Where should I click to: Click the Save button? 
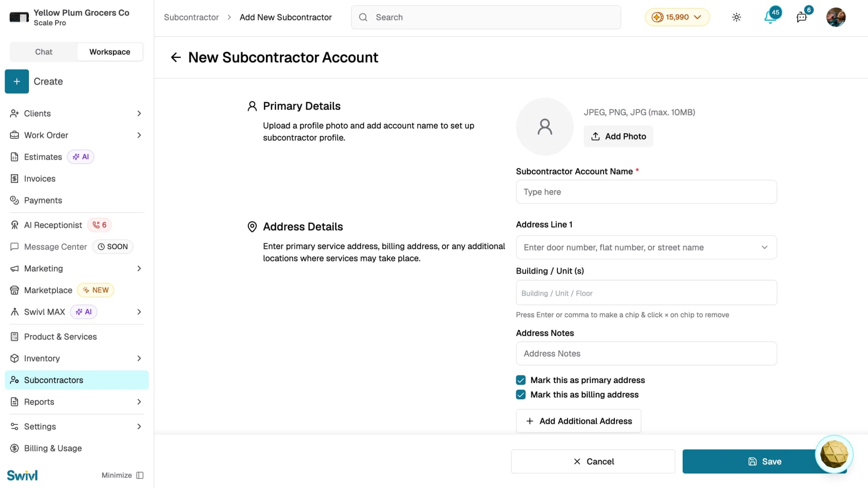pyautogui.click(x=764, y=462)
